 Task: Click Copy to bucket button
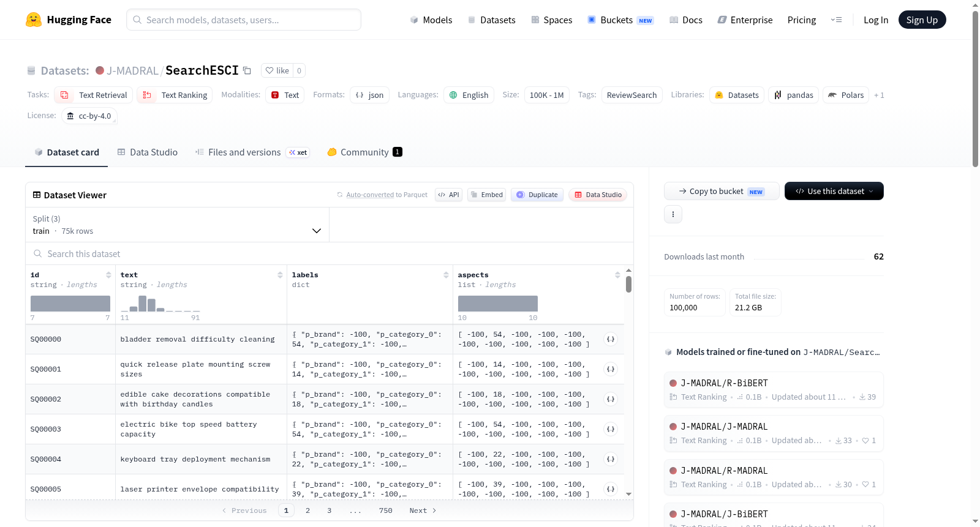point(722,191)
